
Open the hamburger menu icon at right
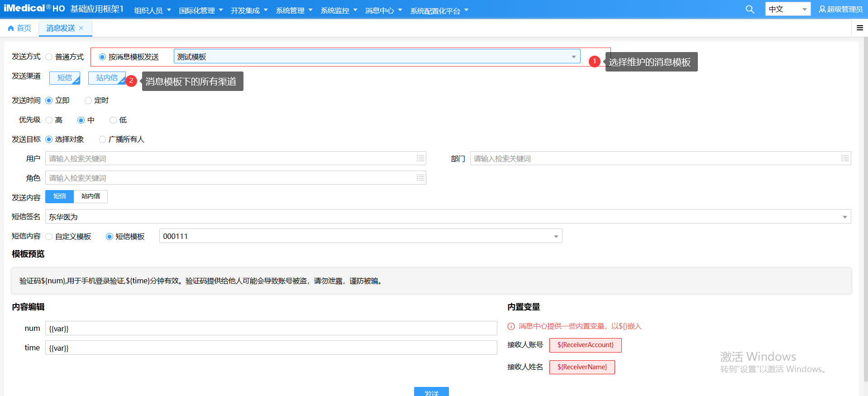coord(859,28)
